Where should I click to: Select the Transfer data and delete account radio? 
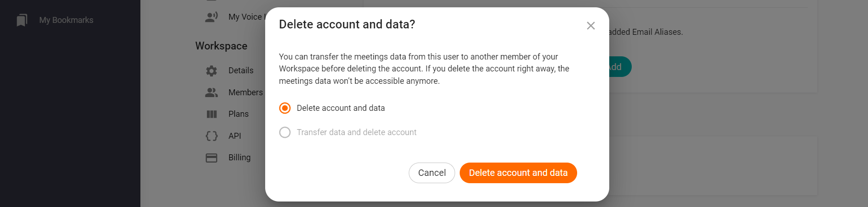(x=285, y=132)
